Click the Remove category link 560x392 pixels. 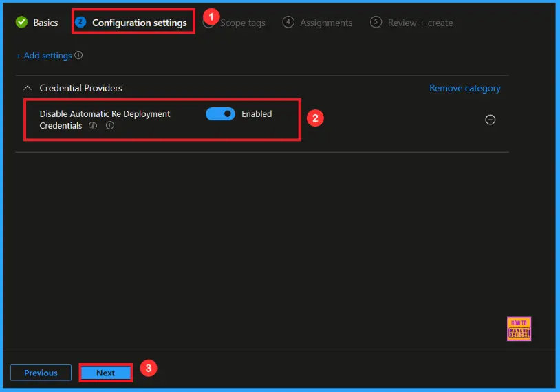pos(464,88)
